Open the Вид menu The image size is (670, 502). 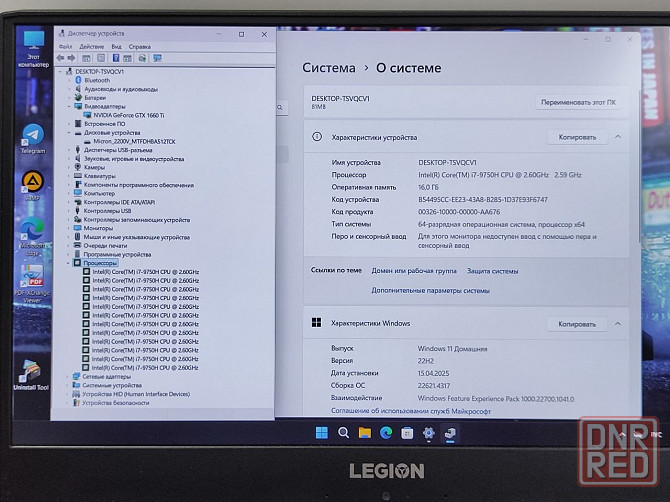(x=117, y=46)
